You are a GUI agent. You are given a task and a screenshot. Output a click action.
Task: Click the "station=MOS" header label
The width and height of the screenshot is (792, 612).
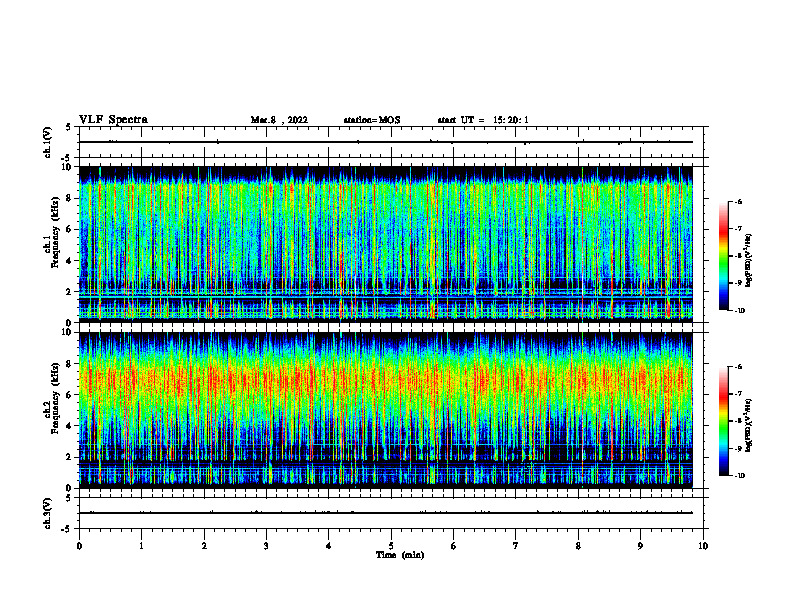pyautogui.click(x=372, y=120)
